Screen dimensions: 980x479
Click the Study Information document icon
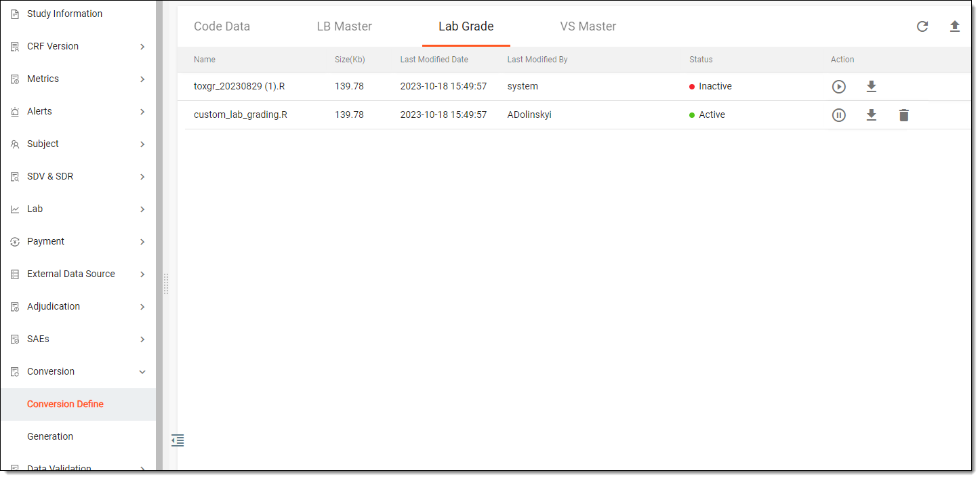pyautogui.click(x=15, y=14)
